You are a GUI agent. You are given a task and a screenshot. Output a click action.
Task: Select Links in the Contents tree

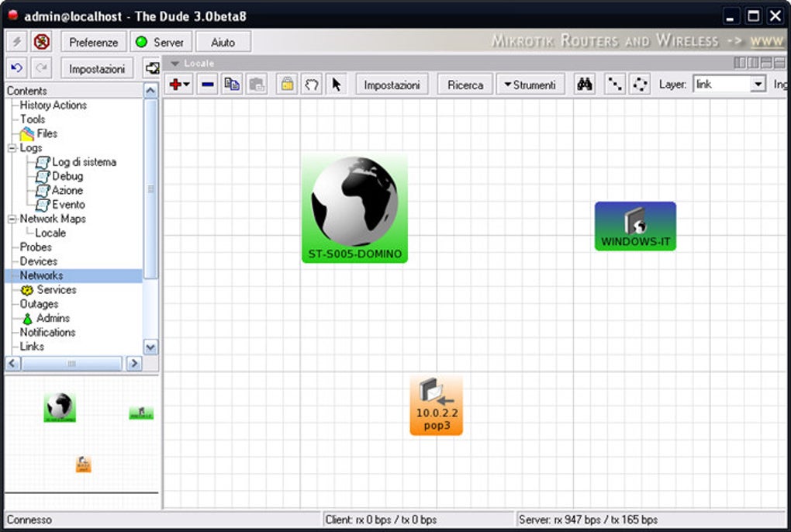pos(32,347)
